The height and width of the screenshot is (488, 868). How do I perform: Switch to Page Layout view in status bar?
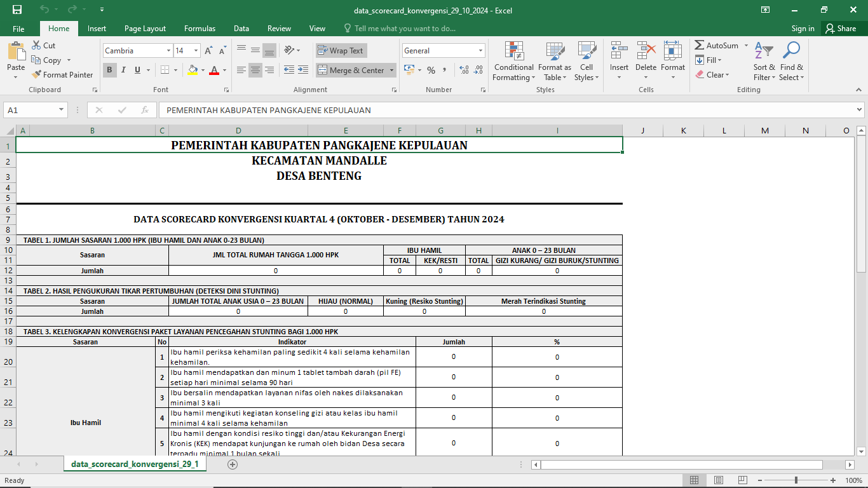coord(719,480)
